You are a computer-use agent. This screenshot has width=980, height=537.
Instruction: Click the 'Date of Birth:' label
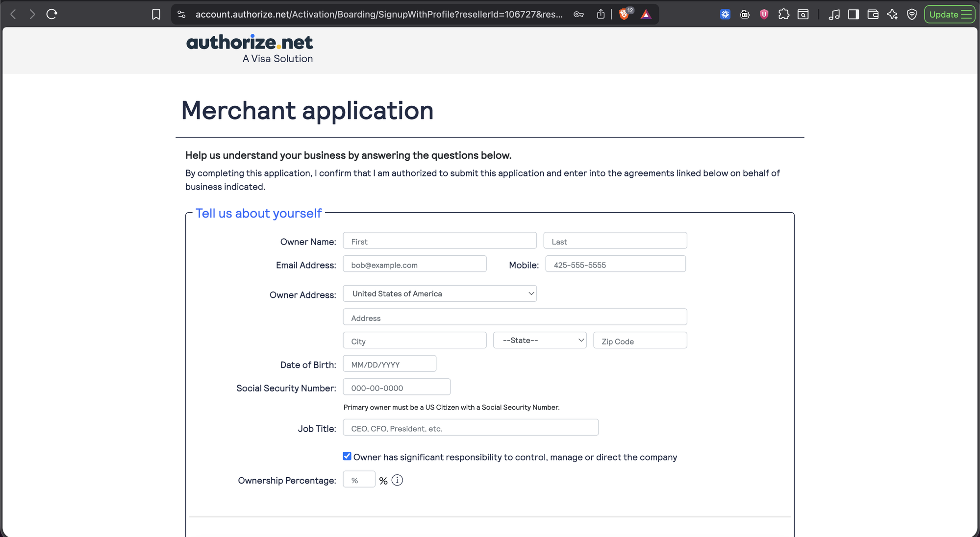(308, 365)
